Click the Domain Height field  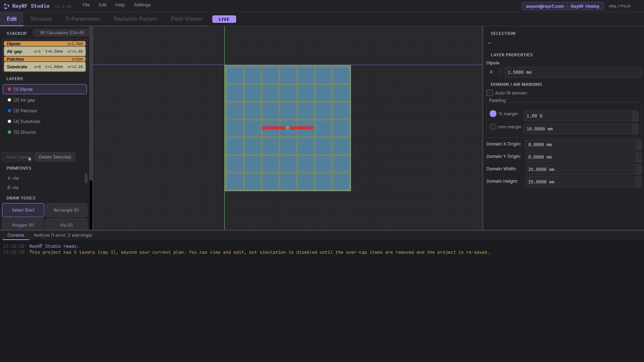[581, 182]
